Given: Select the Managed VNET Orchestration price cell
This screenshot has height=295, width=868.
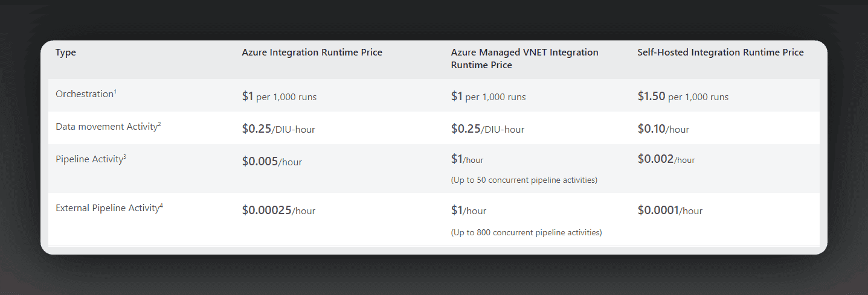Looking at the screenshot, I should click(488, 97).
